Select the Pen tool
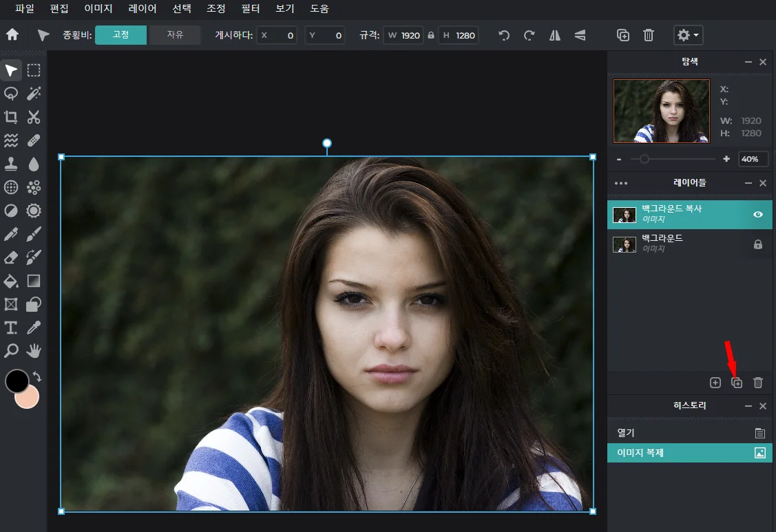Image resolution: width=776 pixels, height=532 pixels. 11,234
